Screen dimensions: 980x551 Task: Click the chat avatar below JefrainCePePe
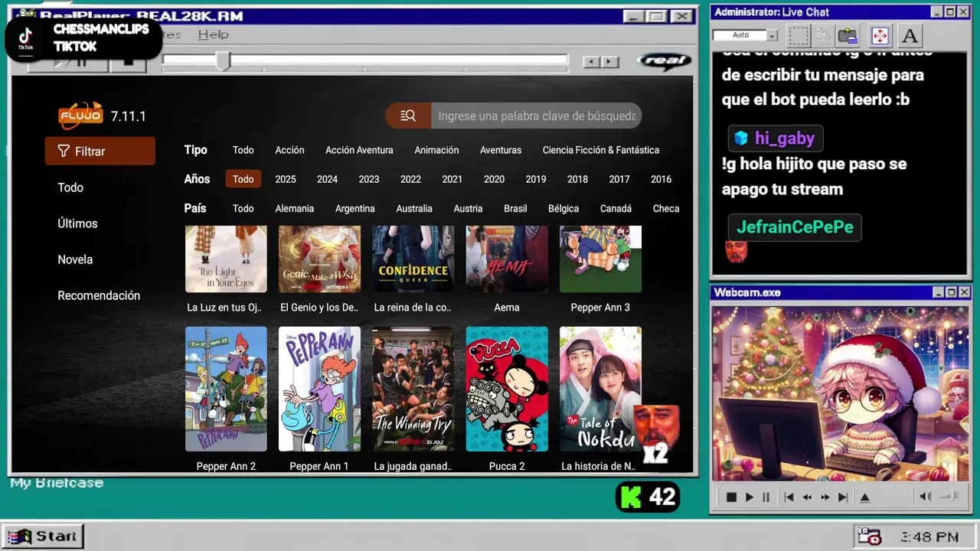(x=736, y=252)
